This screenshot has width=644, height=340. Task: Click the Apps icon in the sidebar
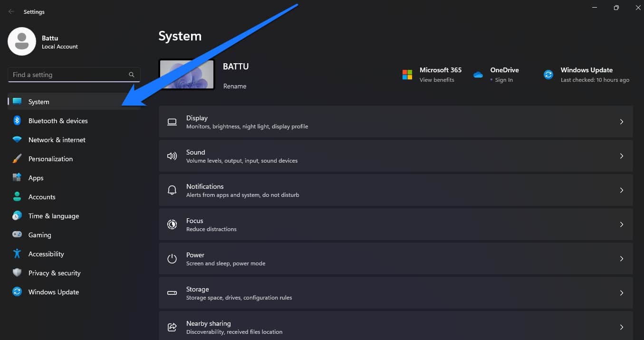(17, 177)
